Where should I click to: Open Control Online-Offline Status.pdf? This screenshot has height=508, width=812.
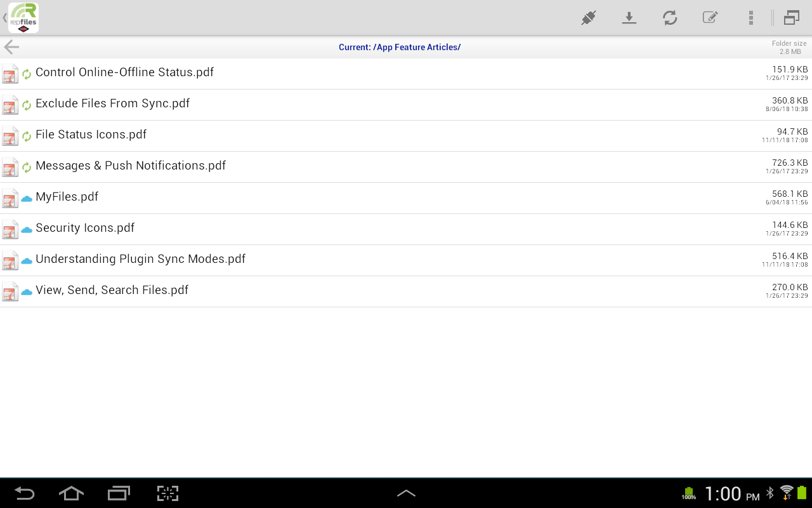pos(406,74)
